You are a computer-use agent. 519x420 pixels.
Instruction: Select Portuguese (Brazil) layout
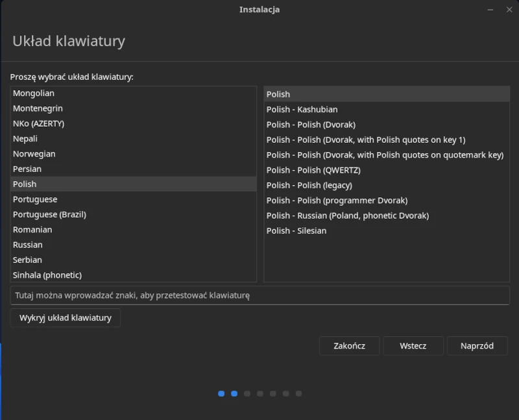pos(134,215)
